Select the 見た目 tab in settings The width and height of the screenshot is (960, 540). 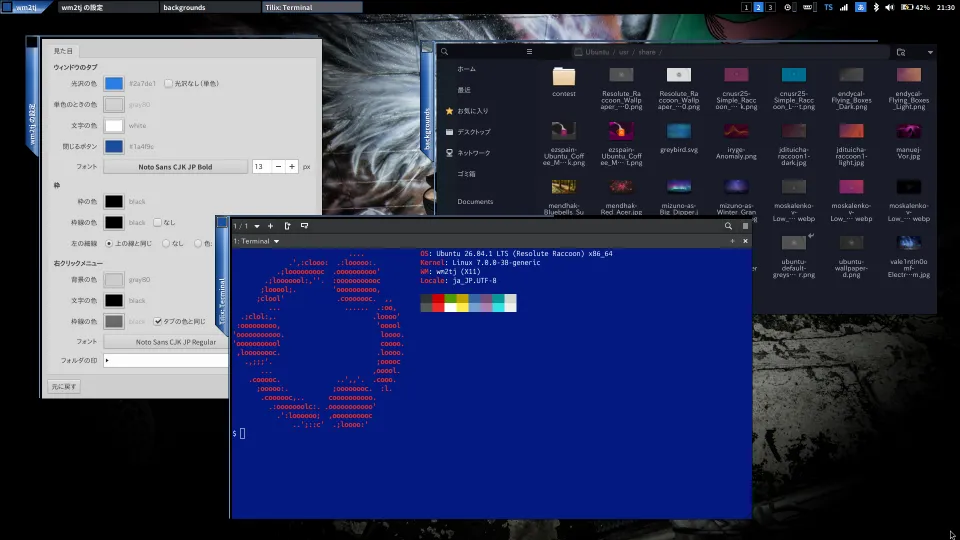tap(63, 51)
